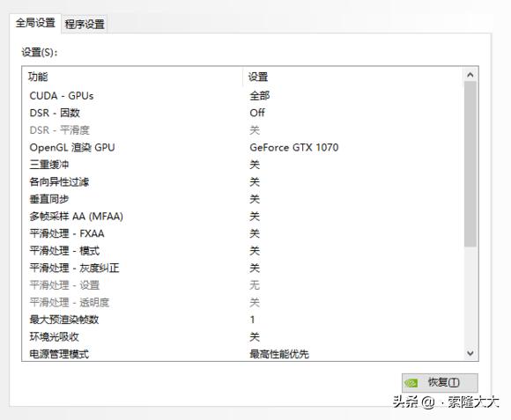Open the 最高性能优先 power mode value
Viewport: 511px width, 420px height.
point(279,354)
